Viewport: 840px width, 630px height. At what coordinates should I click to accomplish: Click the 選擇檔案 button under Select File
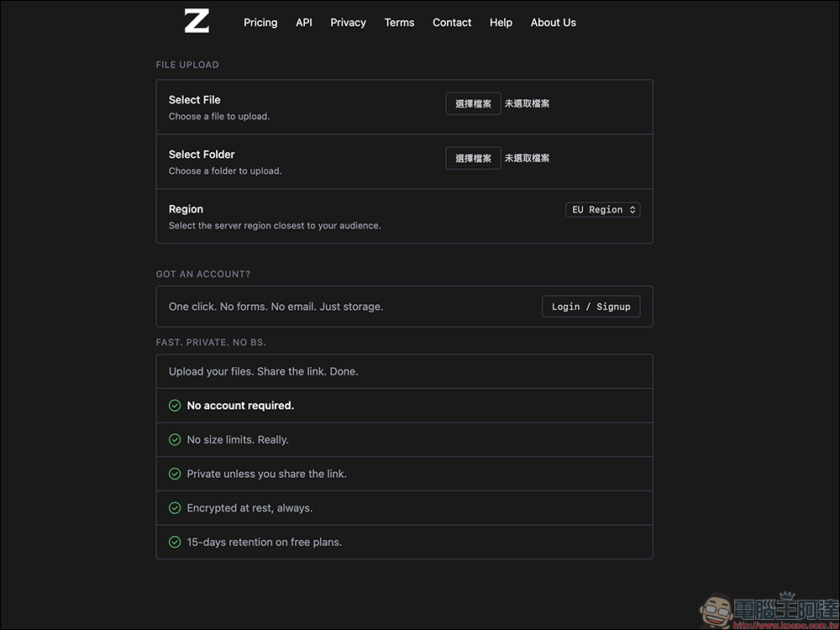(x=473, y=103)
